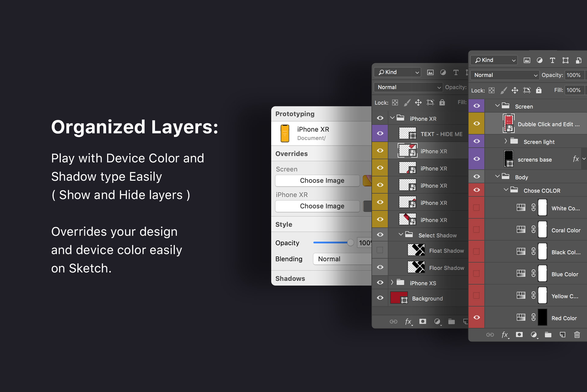This screenshot has height=392, width=587.
Task: Toggle visibility of the Background layer
Action: pos(380,298)
